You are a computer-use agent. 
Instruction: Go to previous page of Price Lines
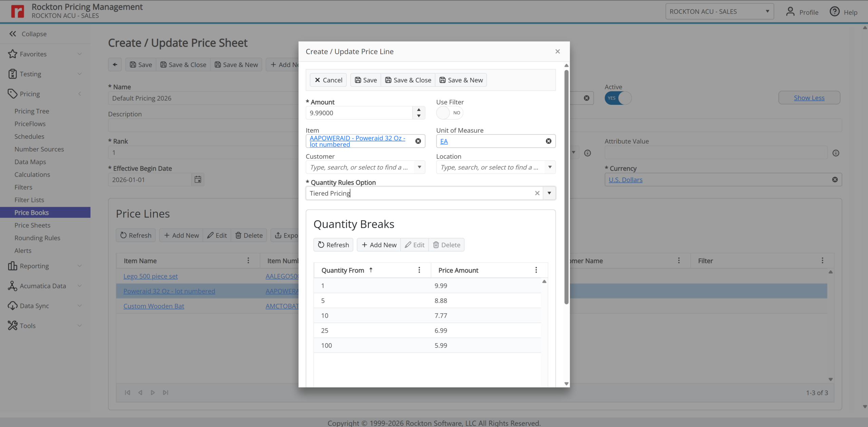pos(140,392)
